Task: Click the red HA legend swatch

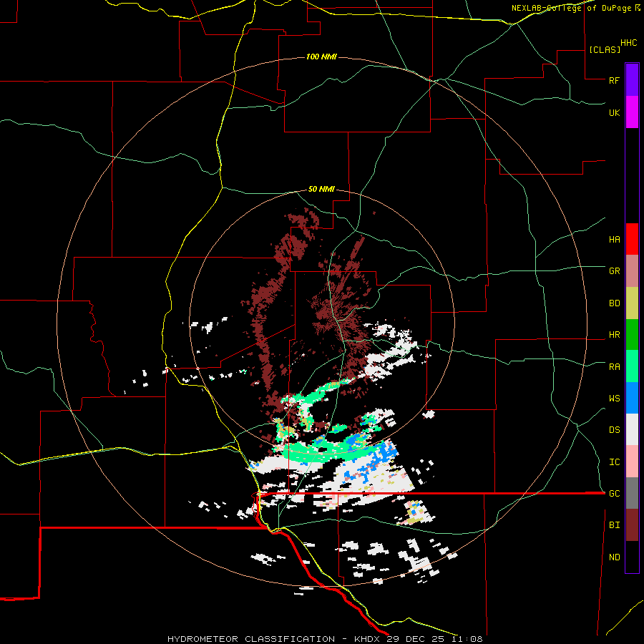Action: coord(632,239)
